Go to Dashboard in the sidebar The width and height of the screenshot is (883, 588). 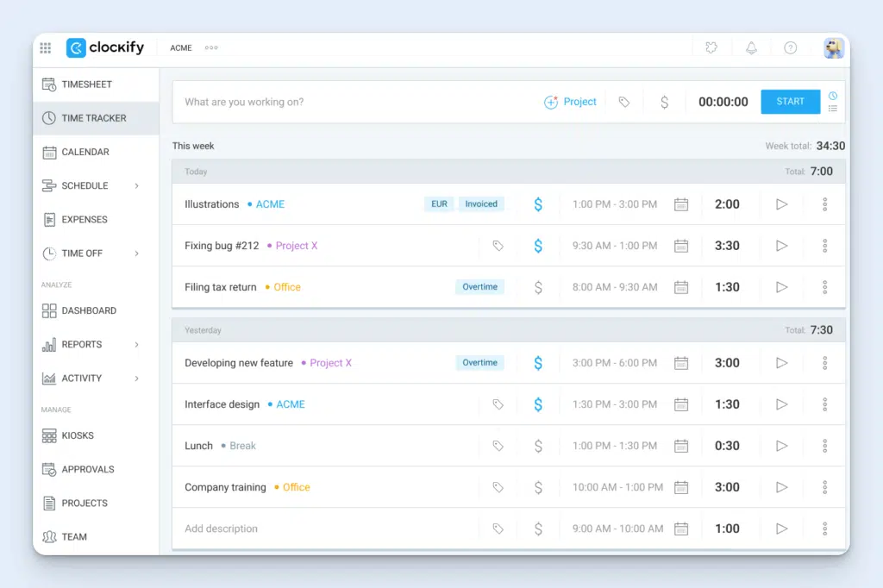pos(88,310)
